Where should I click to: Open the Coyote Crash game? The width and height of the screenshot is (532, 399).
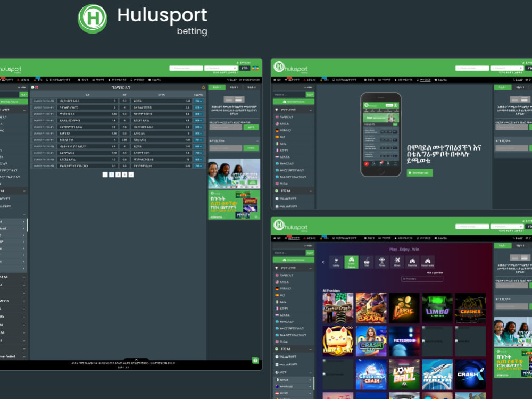(x=371, y=308)
